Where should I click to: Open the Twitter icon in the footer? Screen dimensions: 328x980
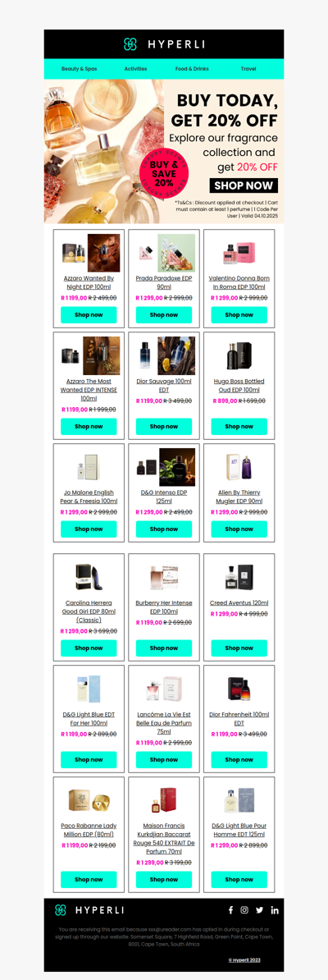[x=259, y=910]
